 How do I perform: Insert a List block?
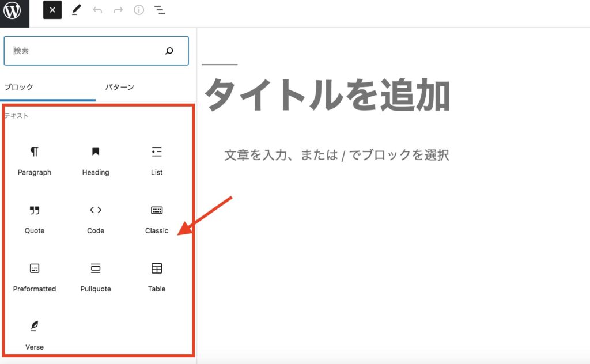(x=157, y=161)
